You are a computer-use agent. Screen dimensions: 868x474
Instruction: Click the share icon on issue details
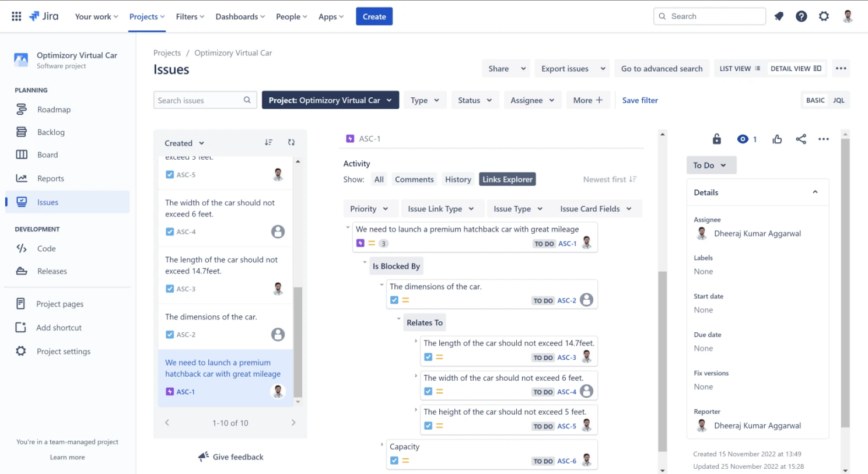(801, 139)
